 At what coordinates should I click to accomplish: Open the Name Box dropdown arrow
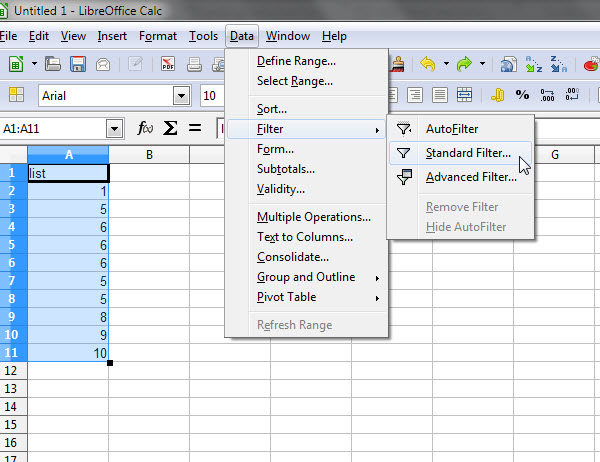tap(114, 129)
